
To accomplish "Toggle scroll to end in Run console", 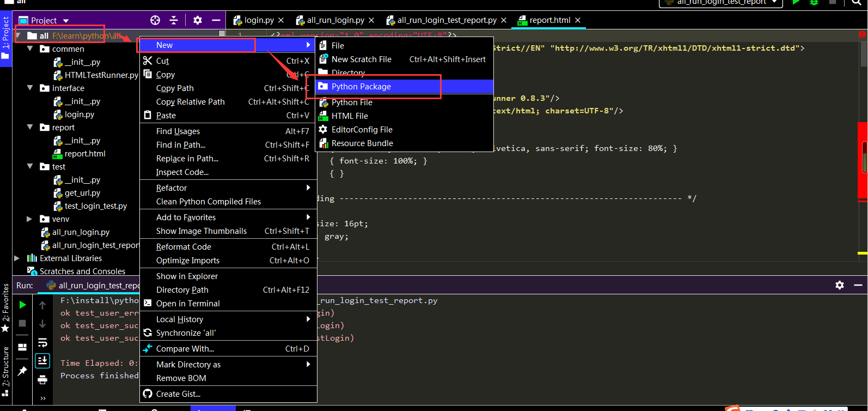I will pos(42,361).
